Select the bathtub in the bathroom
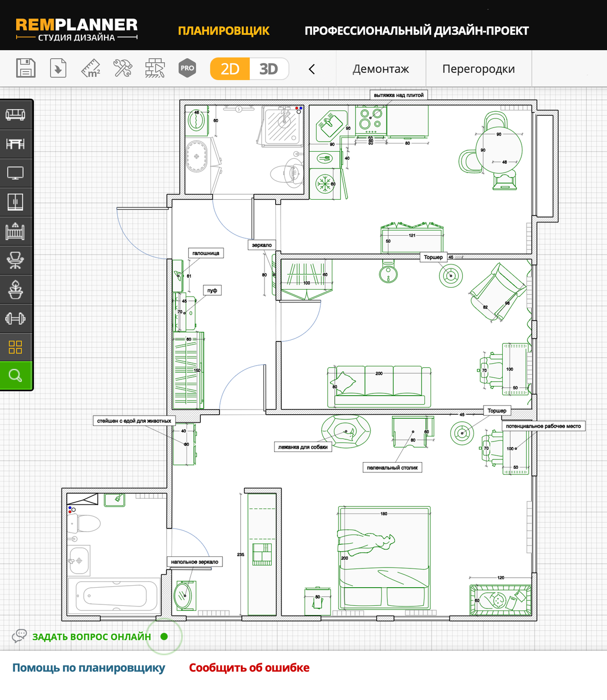 114,596
